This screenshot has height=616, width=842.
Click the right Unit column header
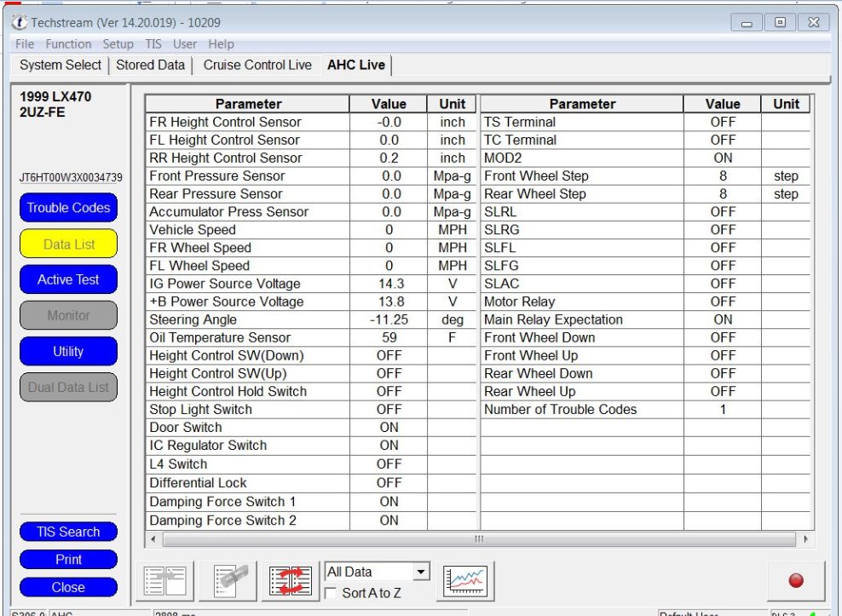(786, 104)
